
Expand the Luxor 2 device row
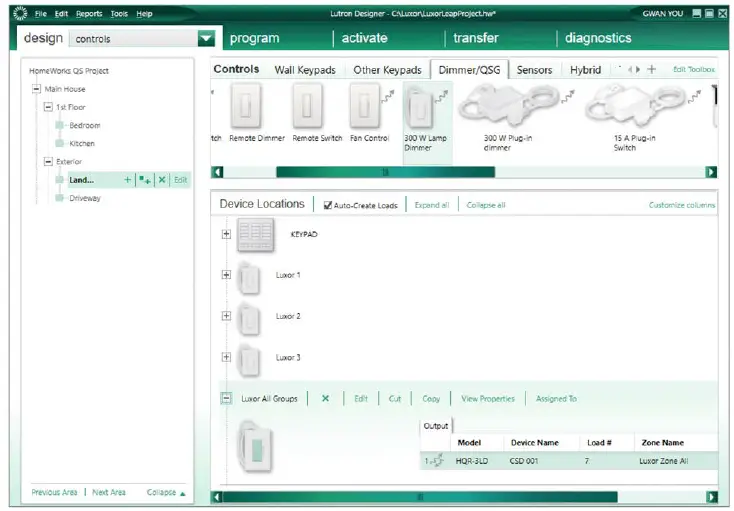[x=226, y=316]
